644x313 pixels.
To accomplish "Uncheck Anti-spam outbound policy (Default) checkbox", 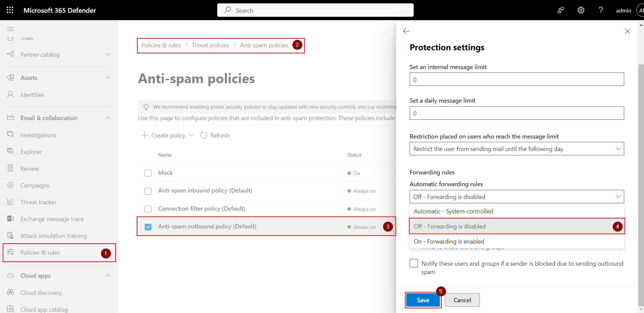I will (x=148, y=227).
